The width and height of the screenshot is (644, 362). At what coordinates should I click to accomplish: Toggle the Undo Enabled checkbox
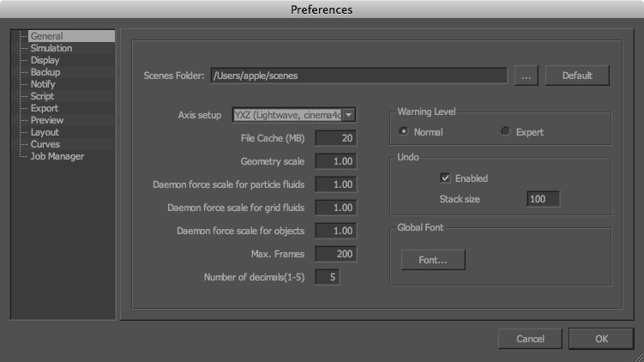445,178
